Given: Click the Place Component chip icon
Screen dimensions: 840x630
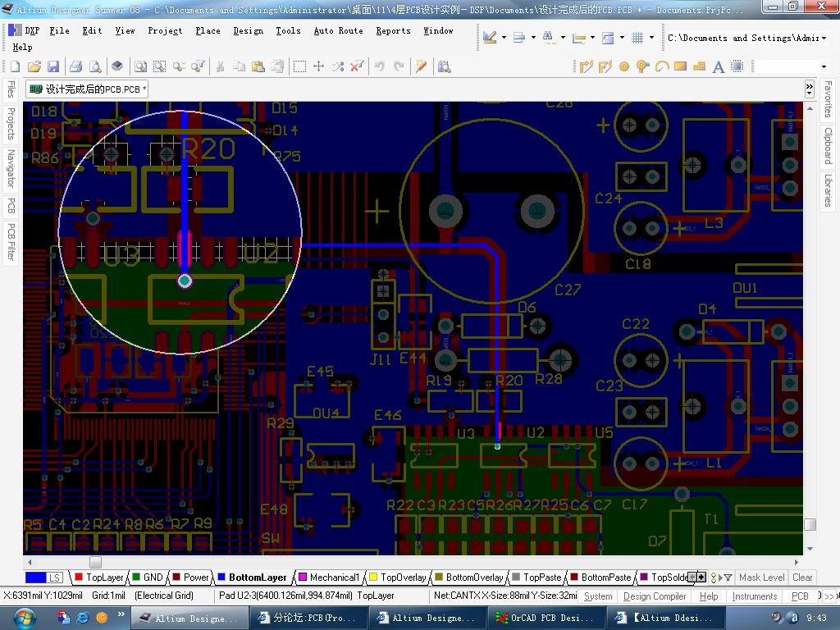Looking at the screenshot, I should [x=737, y=66].
